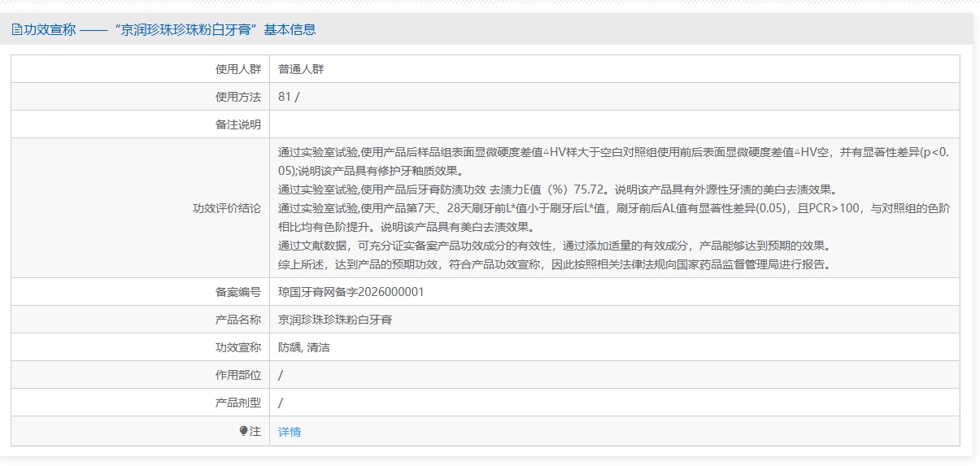Select the value 普通人群
The image size is (980, 466).
301,69
